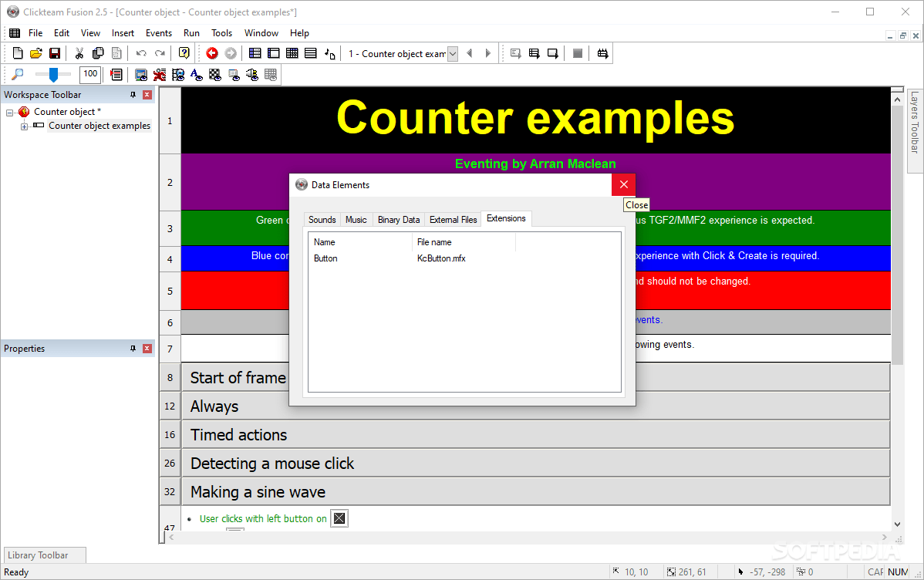Screen dimensions: 924x580
Task: Open the application system menu icon left of File
Action: [15, 33]
